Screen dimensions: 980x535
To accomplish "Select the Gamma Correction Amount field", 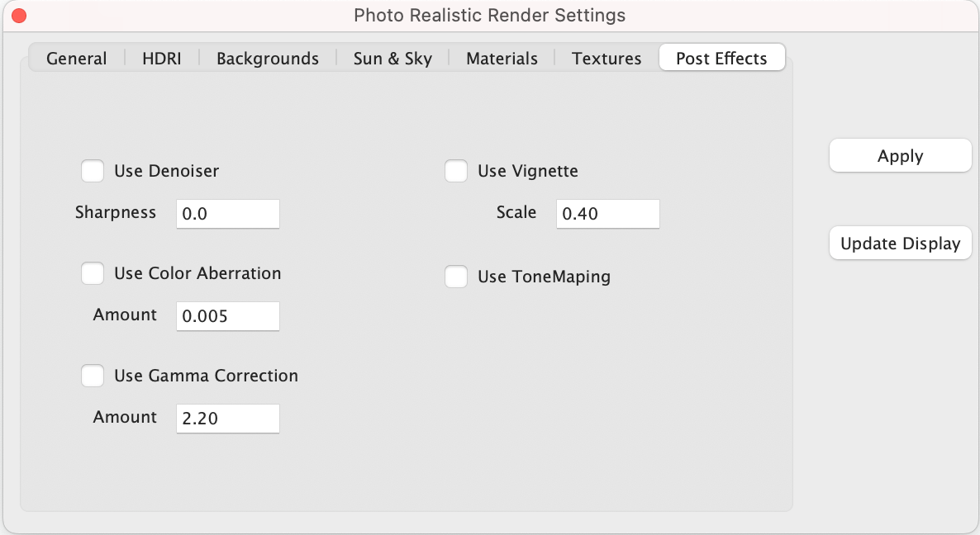I will [x=228, y=418].
